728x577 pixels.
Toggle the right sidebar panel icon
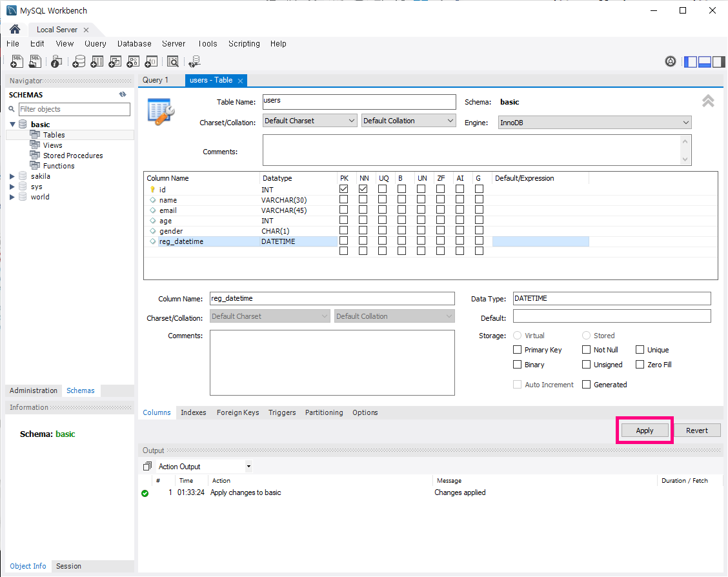coord(719,61)
